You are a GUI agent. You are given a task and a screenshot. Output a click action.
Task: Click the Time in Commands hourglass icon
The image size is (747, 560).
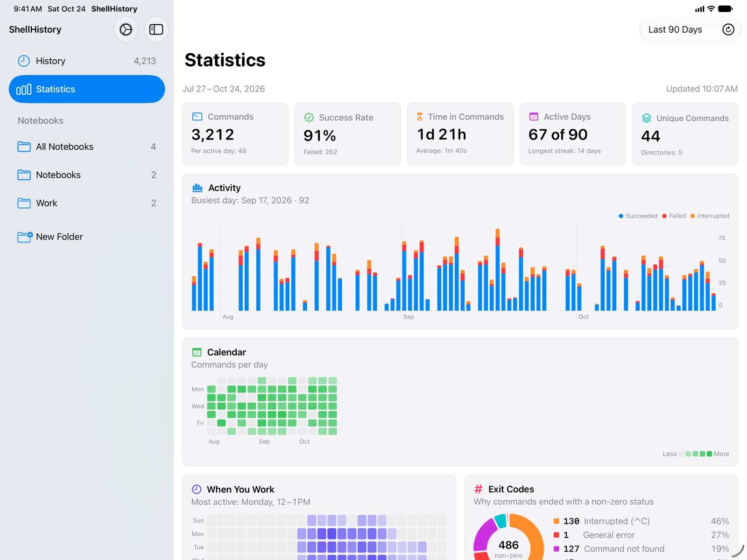[420, 117]
